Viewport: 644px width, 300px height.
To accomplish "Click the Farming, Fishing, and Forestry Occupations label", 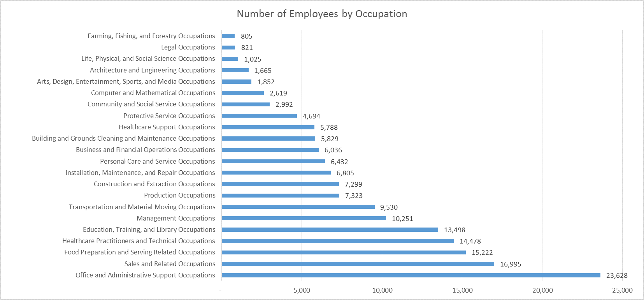I will (x=151, y=36).
